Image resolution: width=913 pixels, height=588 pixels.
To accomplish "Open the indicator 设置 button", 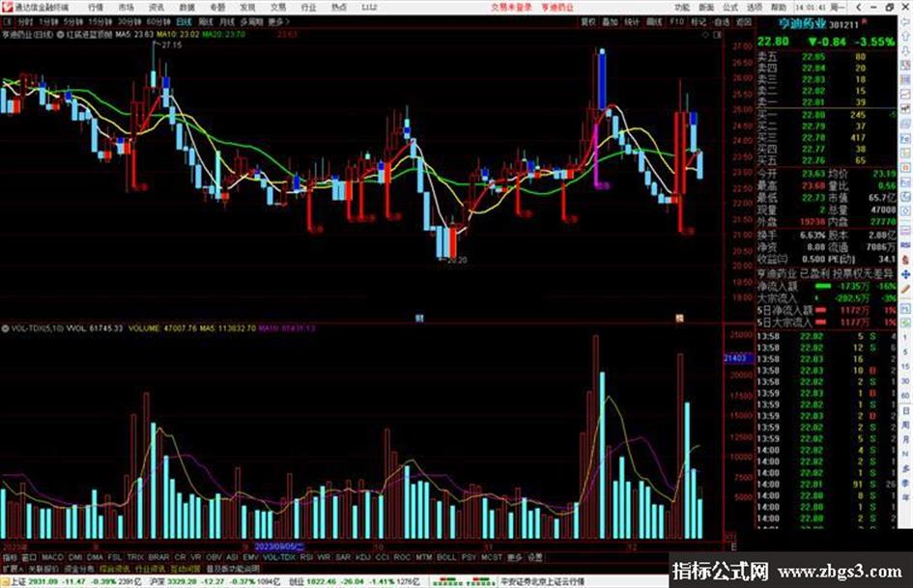I will [534, 557].
